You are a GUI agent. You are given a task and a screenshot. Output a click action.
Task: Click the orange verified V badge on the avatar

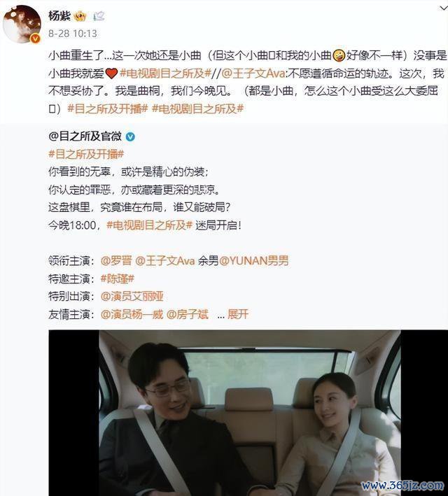coord(35,38)
